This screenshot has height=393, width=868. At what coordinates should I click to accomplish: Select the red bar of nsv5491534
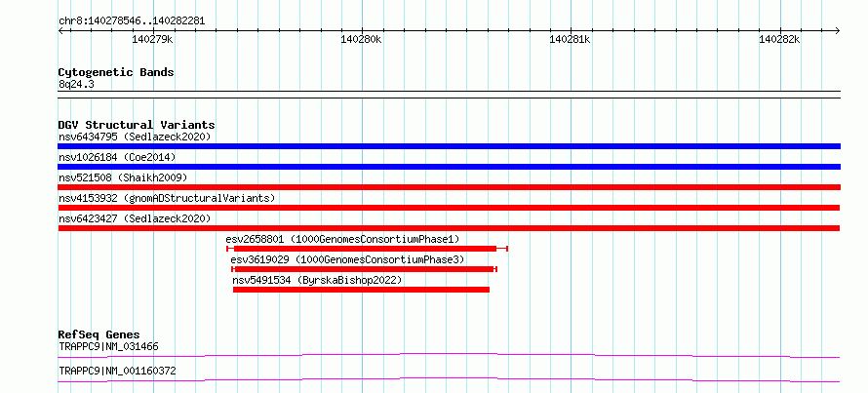361,290
